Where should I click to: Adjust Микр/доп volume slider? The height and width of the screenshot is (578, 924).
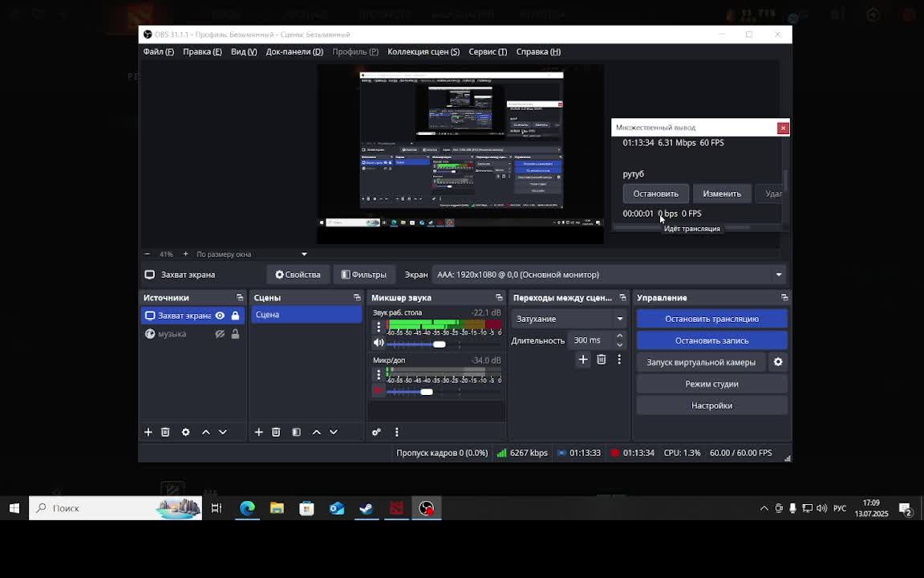coord(427,392)
